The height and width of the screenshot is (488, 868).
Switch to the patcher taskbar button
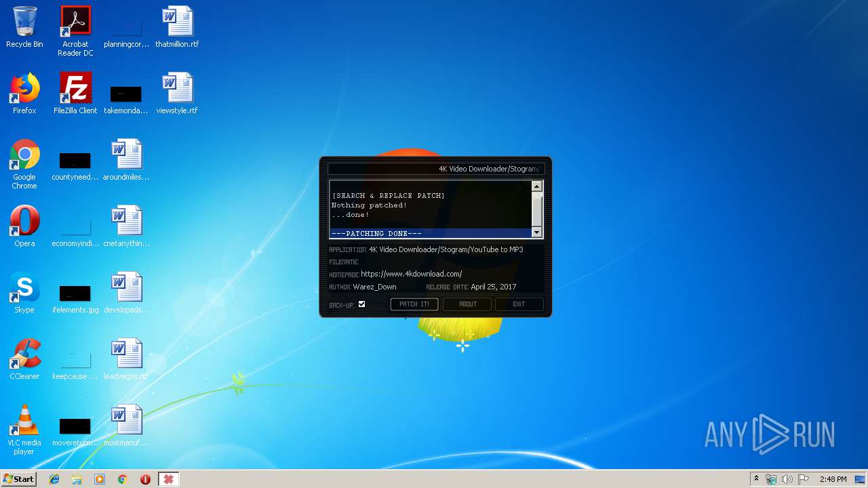point(168,479)
